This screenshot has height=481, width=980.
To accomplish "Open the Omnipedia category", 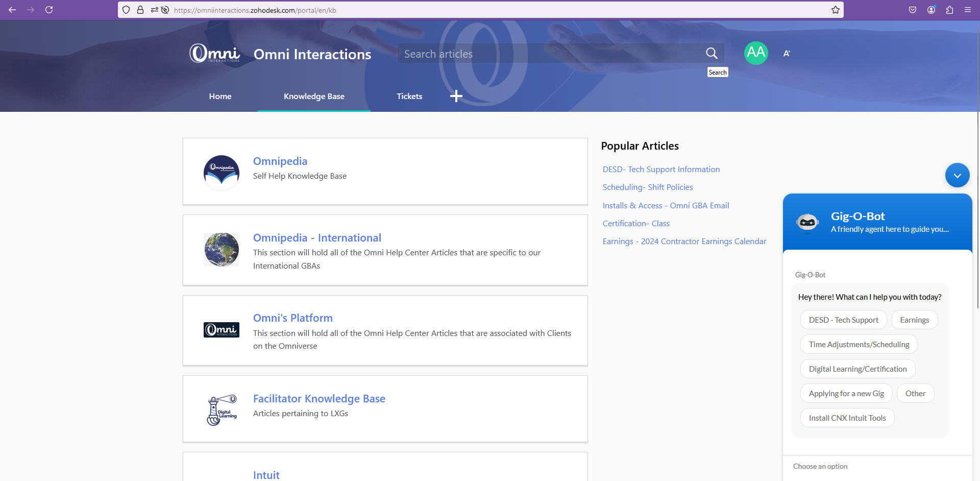I will pos(280,161).
